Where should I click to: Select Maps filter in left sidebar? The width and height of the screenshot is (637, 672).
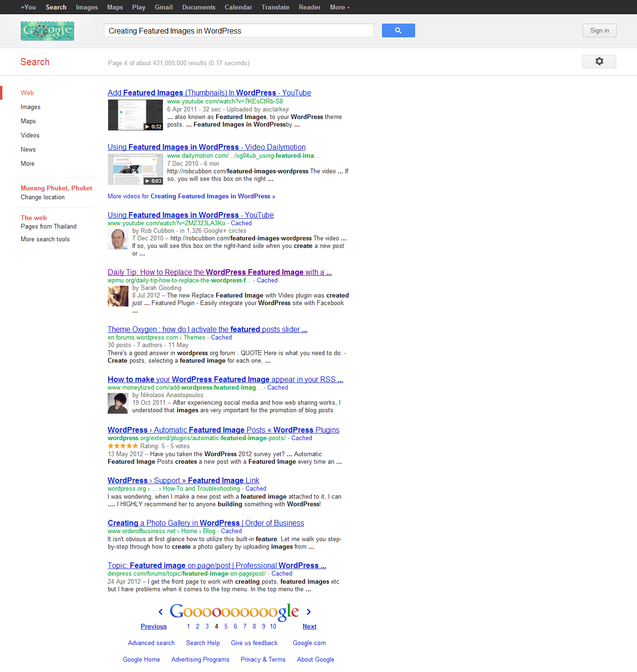[x=28, y=121]
